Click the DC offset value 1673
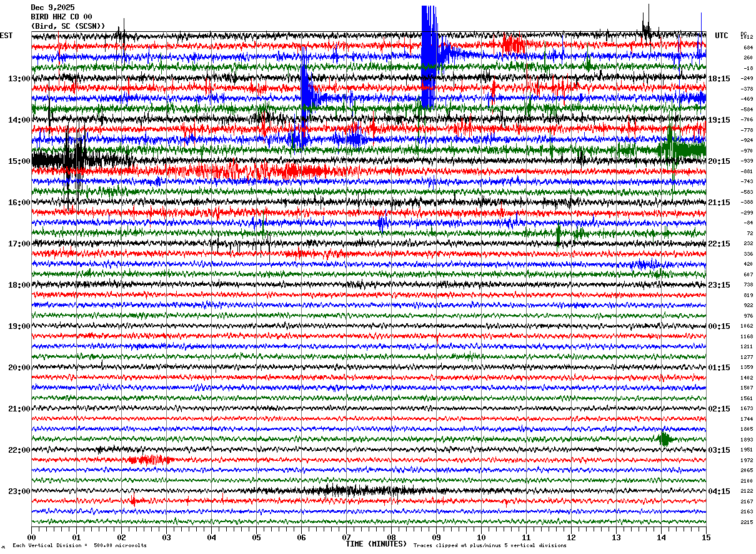The image size is (756, 554). [x=747, y=408]
